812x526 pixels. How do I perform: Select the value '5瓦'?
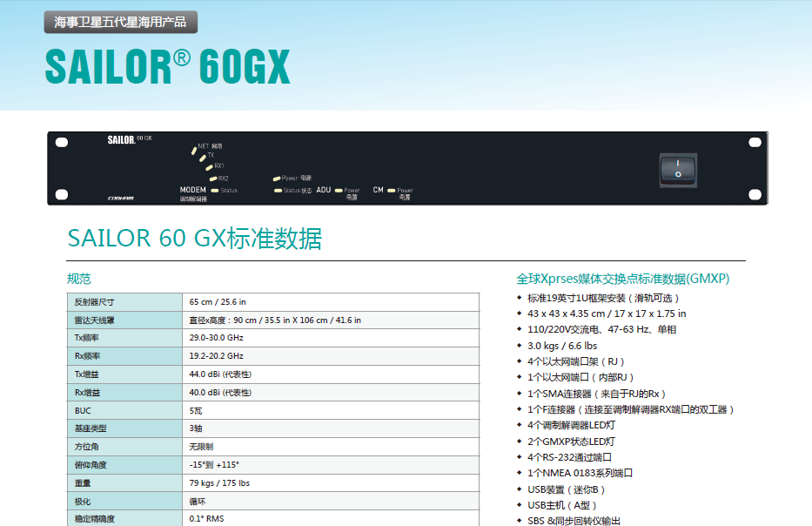[x=196, y=410]
